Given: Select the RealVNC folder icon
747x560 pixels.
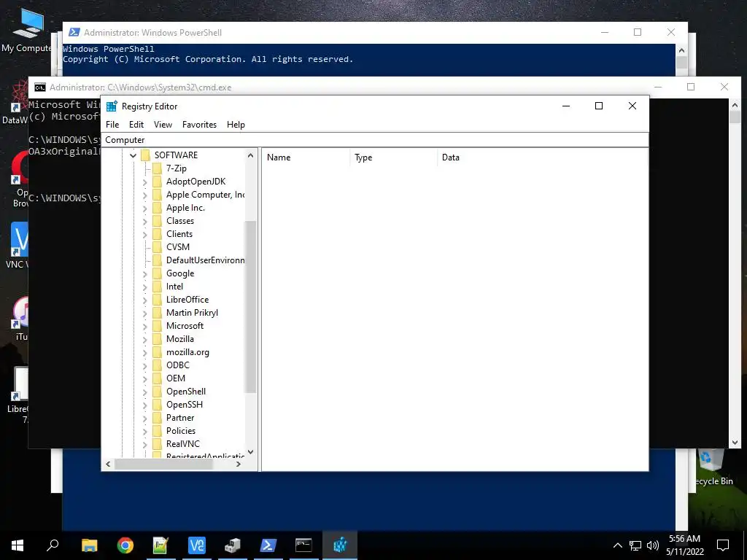Looking at the screenshot, I should pos(158,444).
